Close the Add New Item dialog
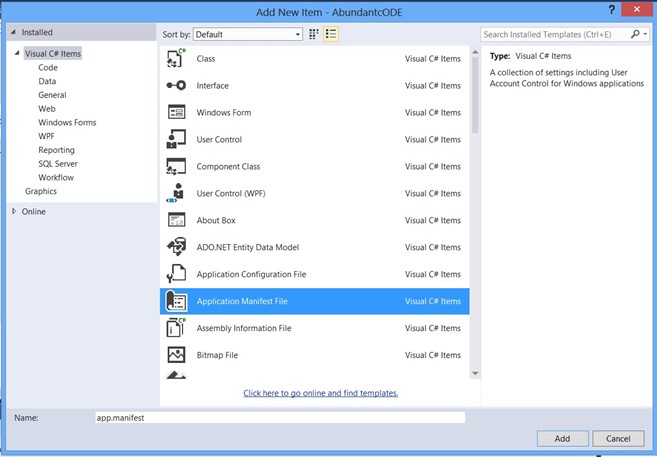The width and height of the screenshot is (657, 457). tap(636, 9)
